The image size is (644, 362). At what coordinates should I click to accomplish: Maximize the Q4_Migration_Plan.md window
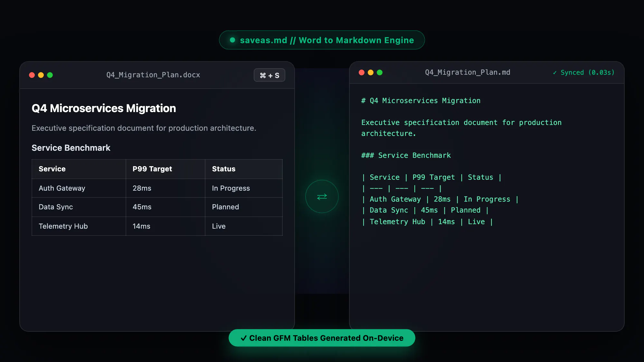380,72
